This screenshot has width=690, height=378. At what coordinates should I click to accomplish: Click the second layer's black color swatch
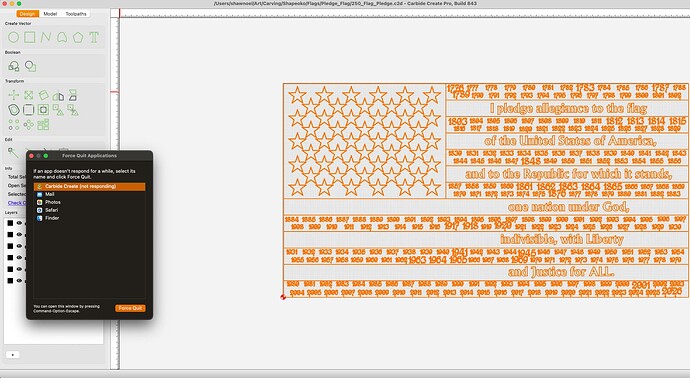pos(10,235)
